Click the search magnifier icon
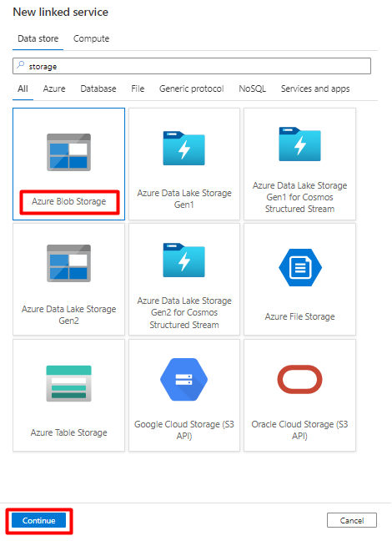The width and height of the screenshot is (392, 556). (x=21, y=66)
